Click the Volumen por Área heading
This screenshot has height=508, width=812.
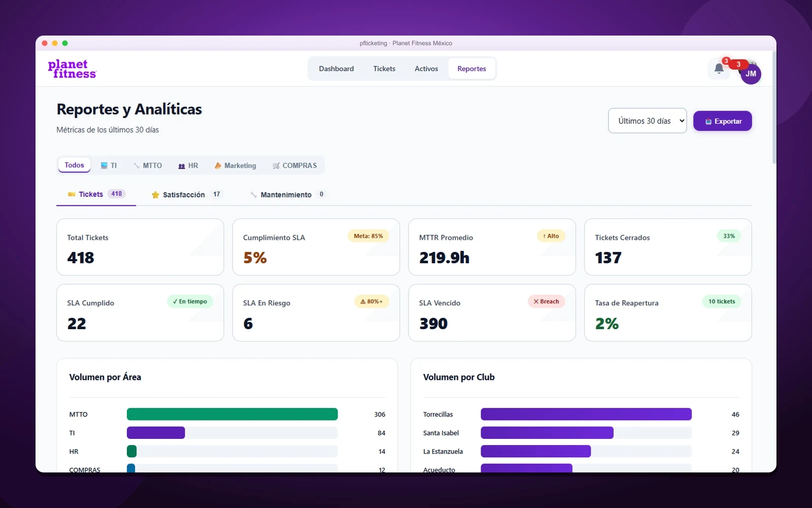click(x=105, y=377)
